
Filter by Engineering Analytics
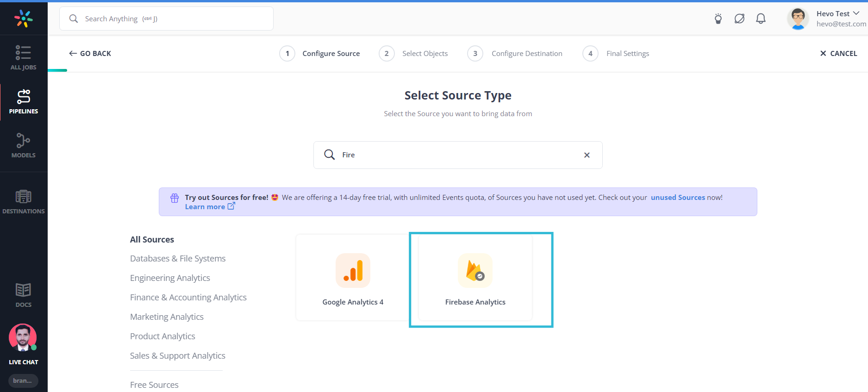170,278
